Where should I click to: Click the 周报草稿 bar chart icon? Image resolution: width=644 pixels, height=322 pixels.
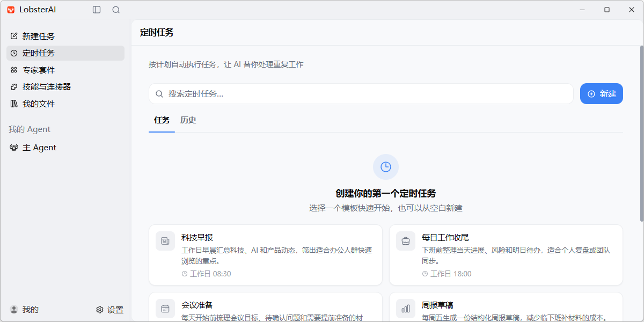(x=406, y=309)
